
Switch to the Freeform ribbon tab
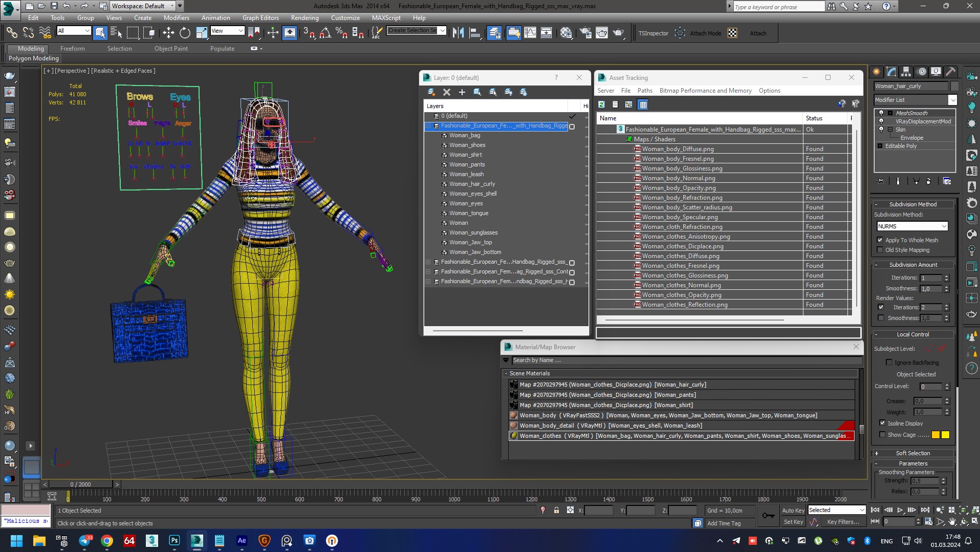tap(73, 49)
